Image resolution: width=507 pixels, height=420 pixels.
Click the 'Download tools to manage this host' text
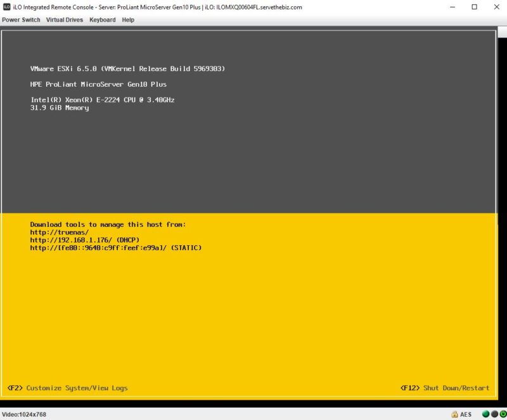tap(108, 224)
